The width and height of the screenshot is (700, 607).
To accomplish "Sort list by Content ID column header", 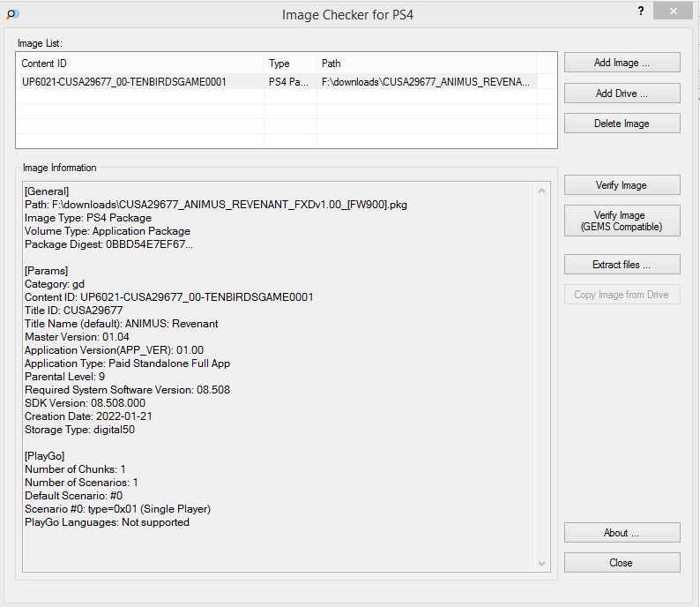I will 139,64.
